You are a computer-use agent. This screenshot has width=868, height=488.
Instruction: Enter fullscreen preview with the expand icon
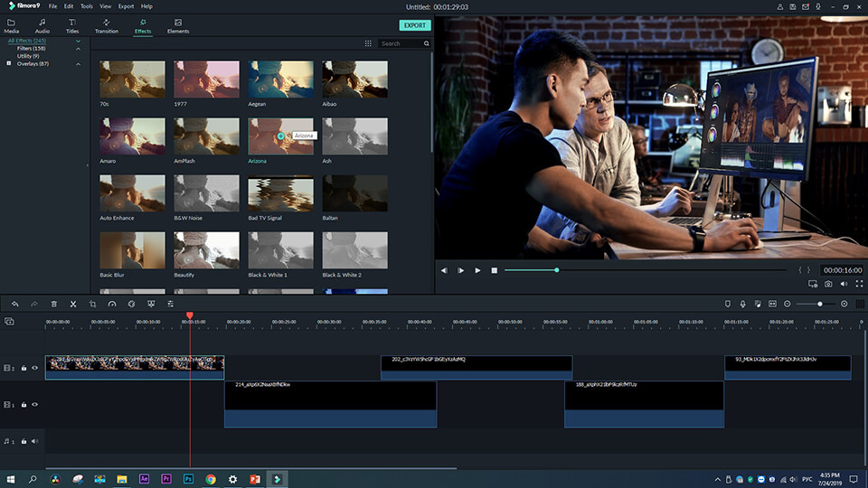coord(859,284)
